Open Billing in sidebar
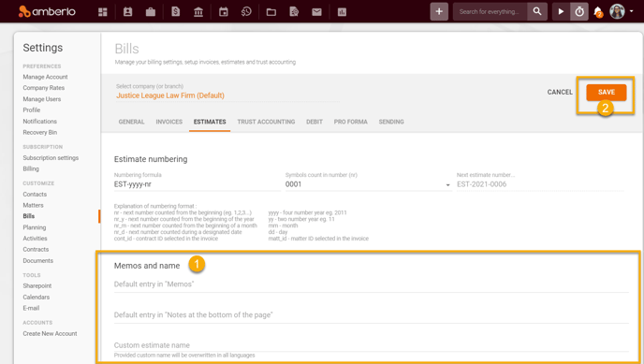 click(31, 168)
